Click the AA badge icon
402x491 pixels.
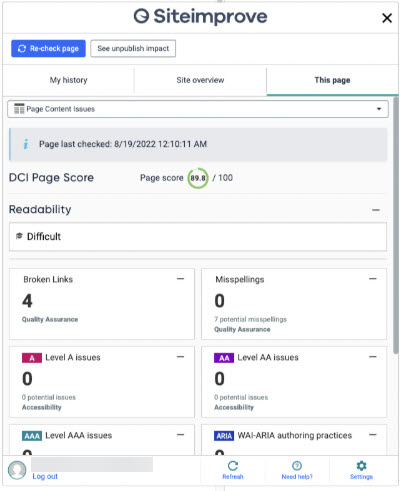pos(224,358)
